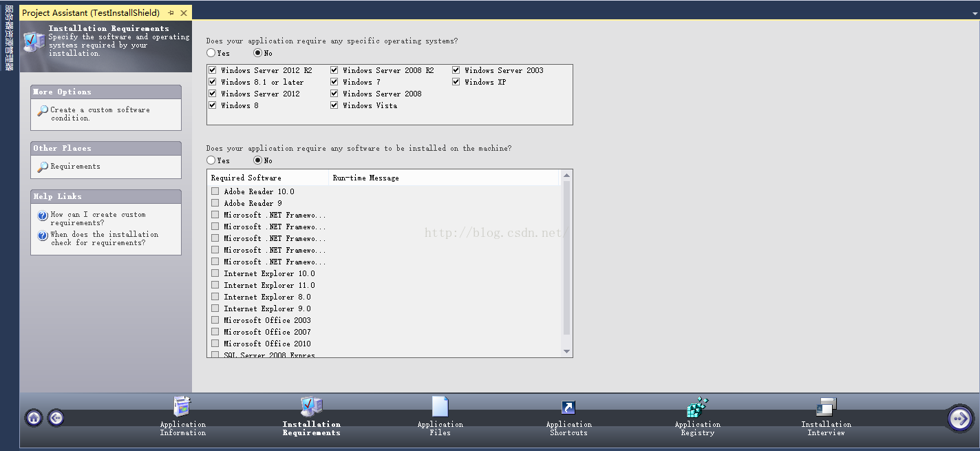Go back with the left arrow button
Viewport: 980px width, 451px height.
coord(56,417)
